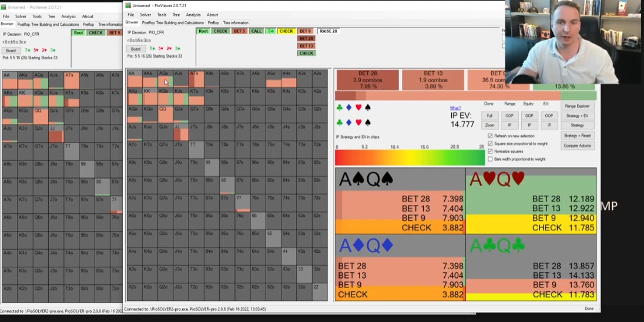Toggle Square size proportional to weight
The image size is (644, 322).
[x=490, y=143]
